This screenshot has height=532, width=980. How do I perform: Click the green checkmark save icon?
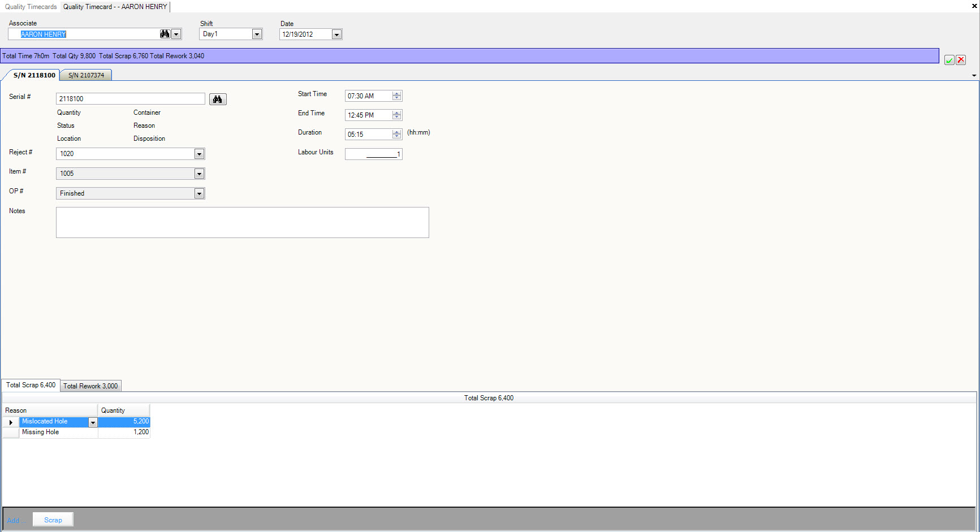(949, 60)
